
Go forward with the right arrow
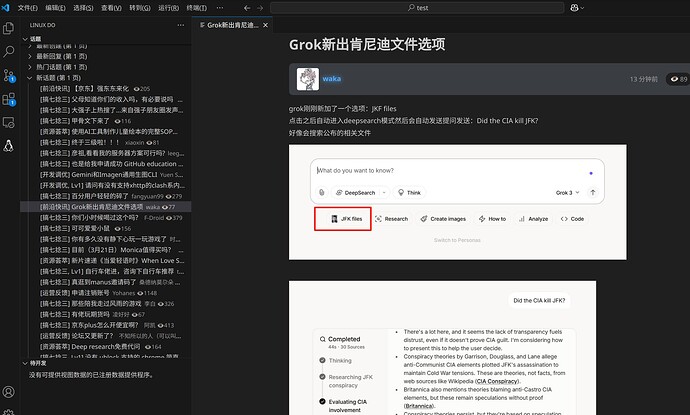tap(260, 8)
